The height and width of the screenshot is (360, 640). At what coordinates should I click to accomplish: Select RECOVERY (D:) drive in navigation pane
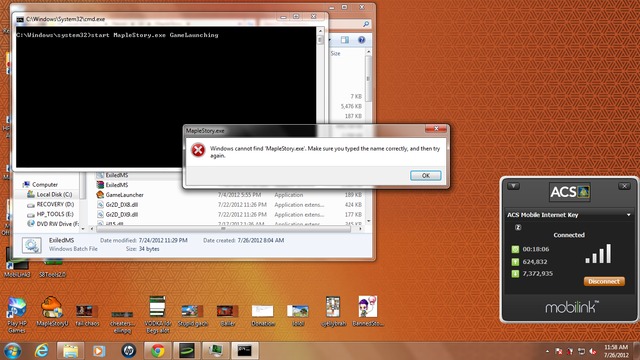tap(50, 204)
